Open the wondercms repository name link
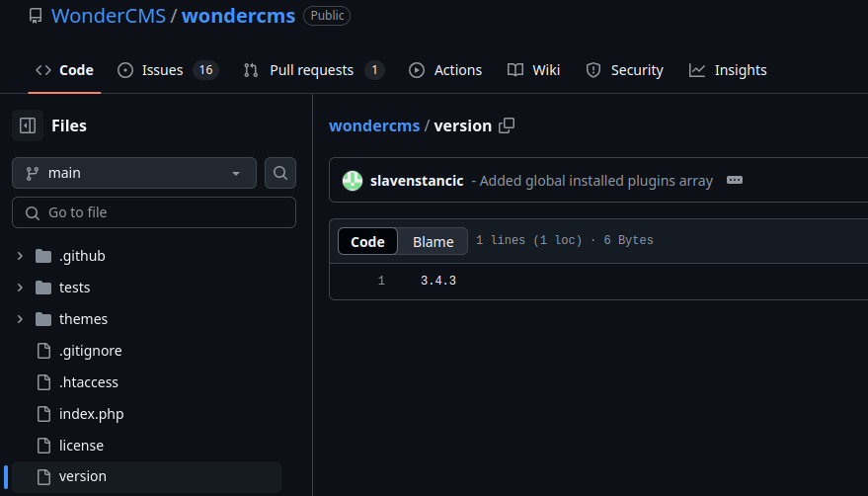Viewport: 868px width, 496px height. tap(239, 16)
